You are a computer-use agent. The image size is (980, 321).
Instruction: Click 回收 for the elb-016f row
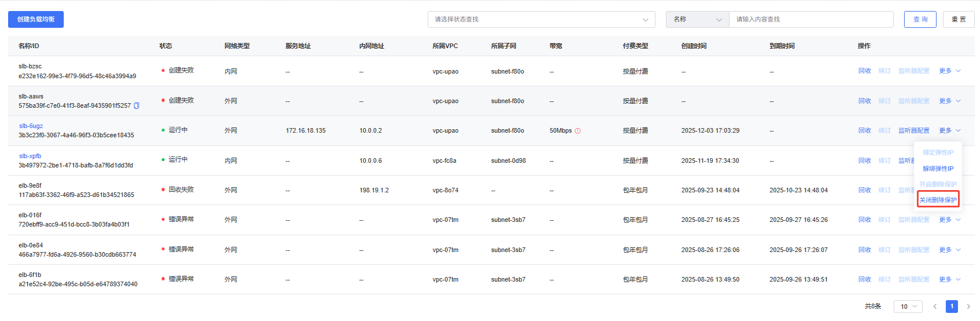(865, 220)
